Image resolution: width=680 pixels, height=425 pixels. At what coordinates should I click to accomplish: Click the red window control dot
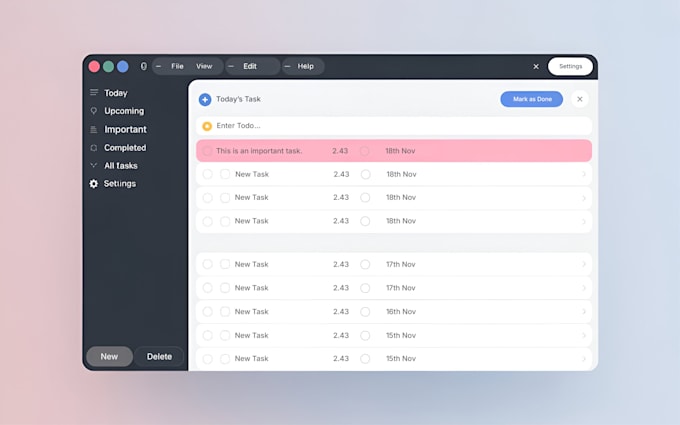pos(94,66)
